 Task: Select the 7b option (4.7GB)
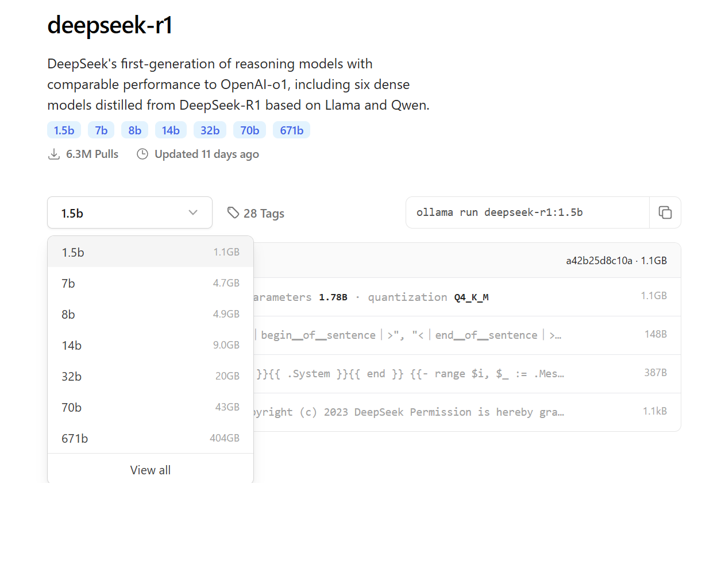151,283
